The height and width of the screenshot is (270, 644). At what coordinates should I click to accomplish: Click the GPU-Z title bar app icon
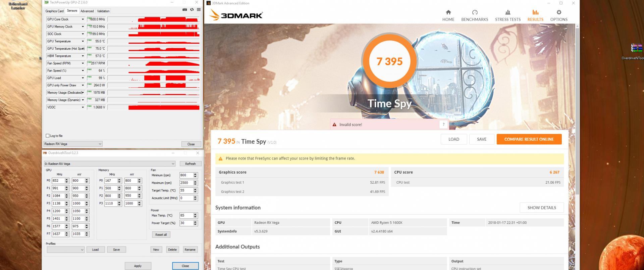pos(46,2)
